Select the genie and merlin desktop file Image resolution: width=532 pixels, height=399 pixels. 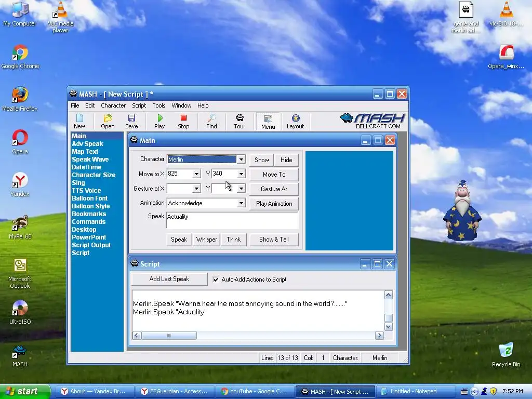pos(466,17)
